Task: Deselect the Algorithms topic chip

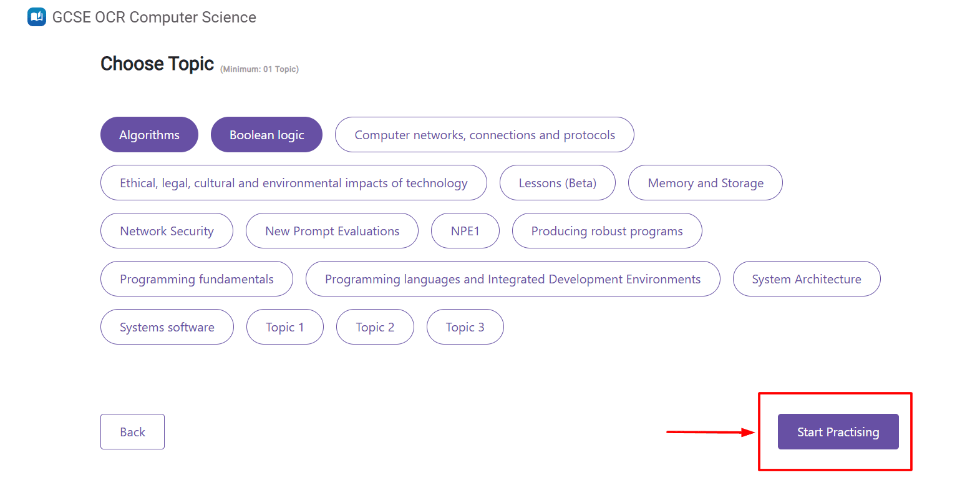Action: (x=149, y=135)
